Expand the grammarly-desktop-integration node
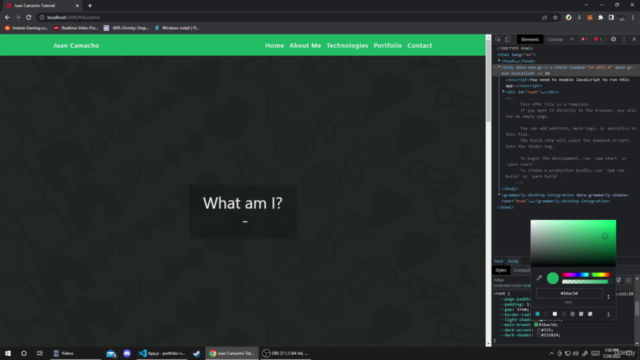640x360 pixels. coord(499,195)
